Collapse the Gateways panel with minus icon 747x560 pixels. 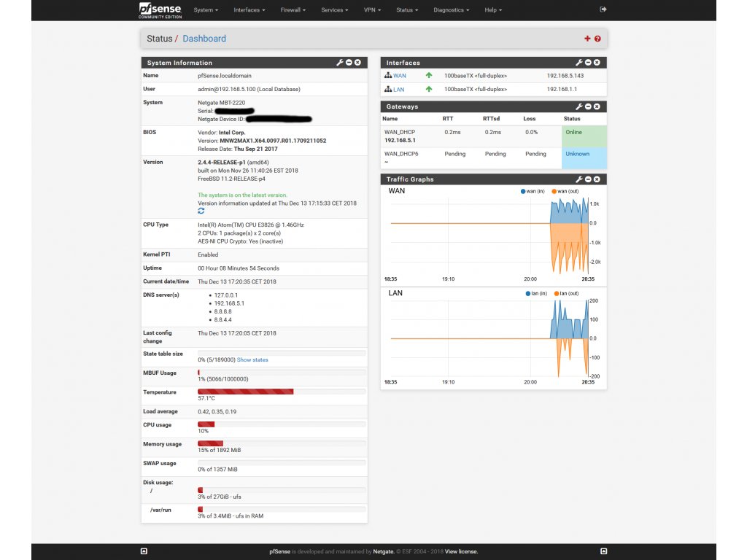coord(588,106)
